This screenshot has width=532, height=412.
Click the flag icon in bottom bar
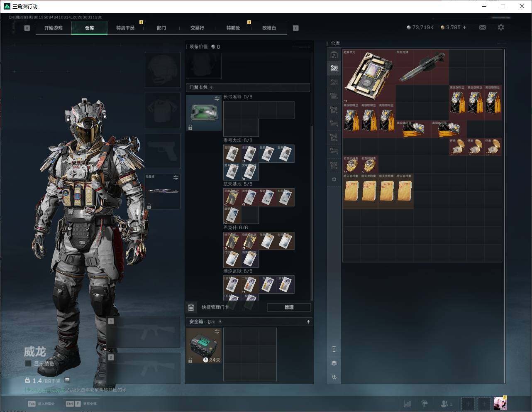[x=425, y=404]
